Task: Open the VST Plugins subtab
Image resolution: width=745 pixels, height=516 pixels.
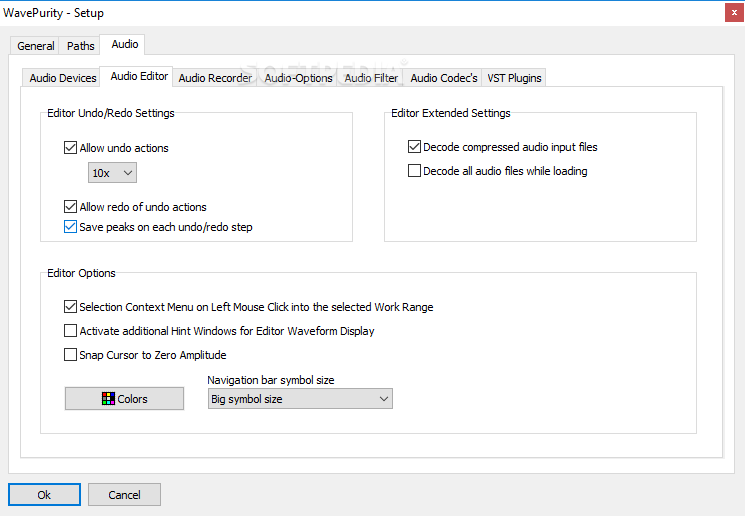Action: click(x=514, y=78)
